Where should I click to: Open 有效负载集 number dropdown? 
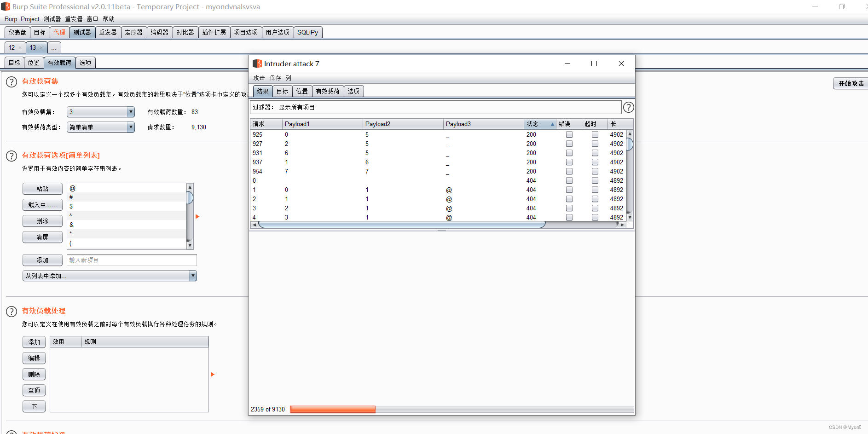click(x=101, y=112)
